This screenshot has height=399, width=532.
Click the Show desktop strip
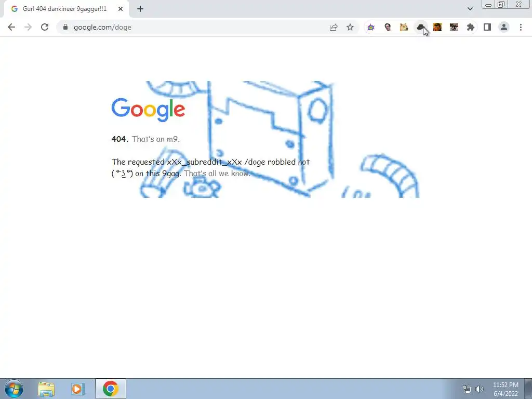click(528, 389)
